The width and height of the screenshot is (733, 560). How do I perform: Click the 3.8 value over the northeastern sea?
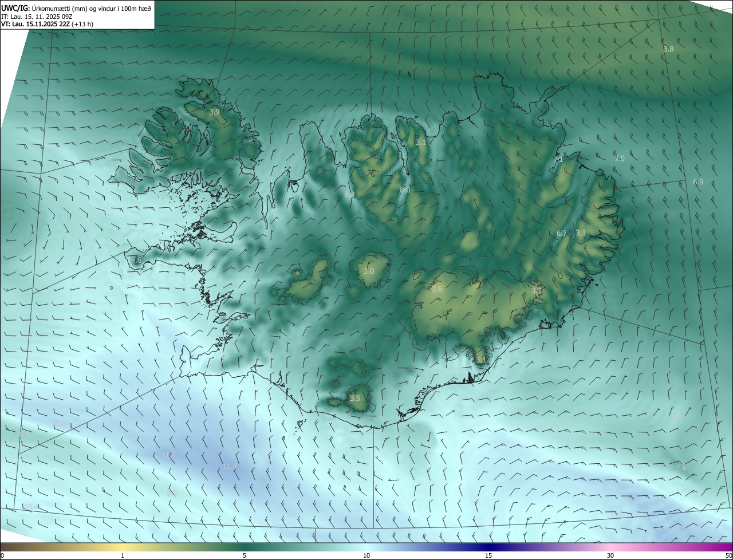point(668,49)
